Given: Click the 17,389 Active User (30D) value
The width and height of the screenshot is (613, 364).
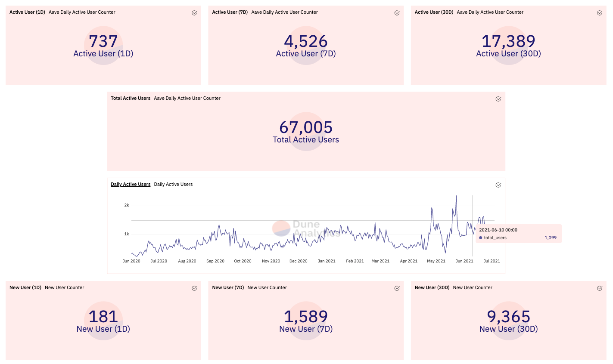Looking at the screenshot, I should click(x=508, y=41).
